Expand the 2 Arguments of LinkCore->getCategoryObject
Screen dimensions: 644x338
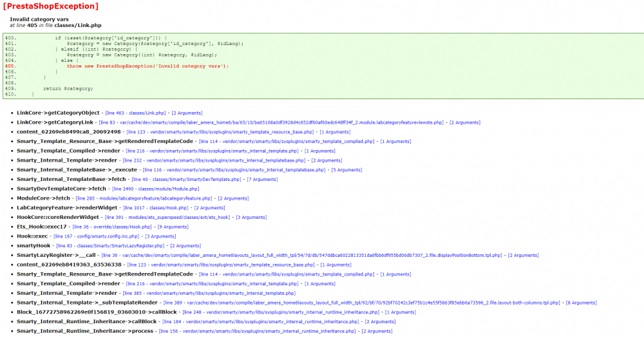(187, 113)
